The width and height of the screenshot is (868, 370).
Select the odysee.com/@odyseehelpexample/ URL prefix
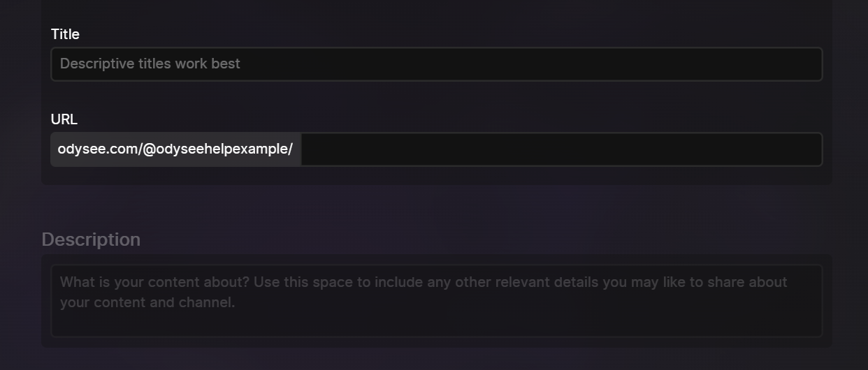(x=175, y=149)
